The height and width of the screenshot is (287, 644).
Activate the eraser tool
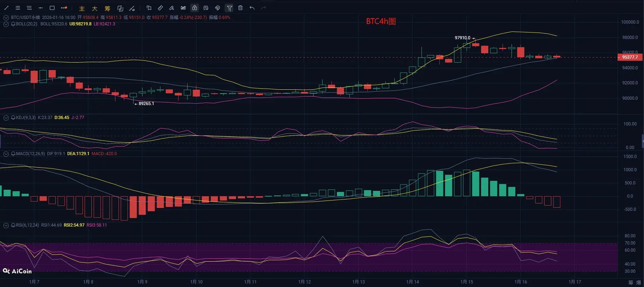tap(172, 8)
